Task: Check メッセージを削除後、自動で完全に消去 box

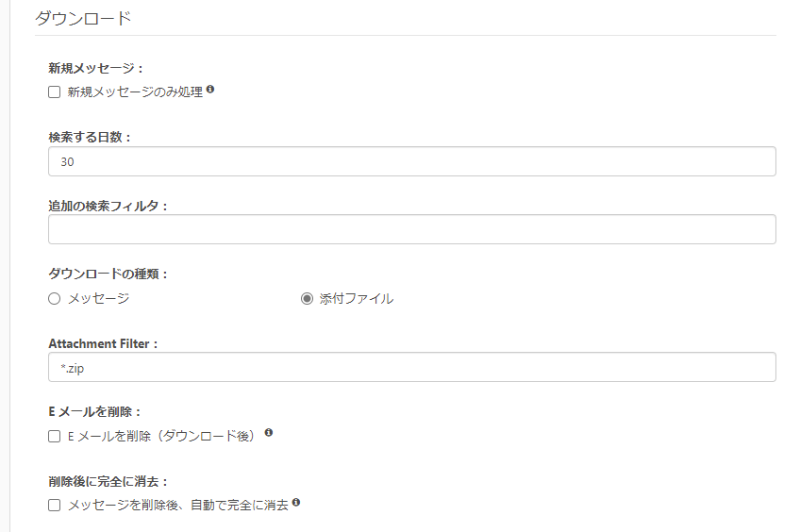Action: point(55,506)
